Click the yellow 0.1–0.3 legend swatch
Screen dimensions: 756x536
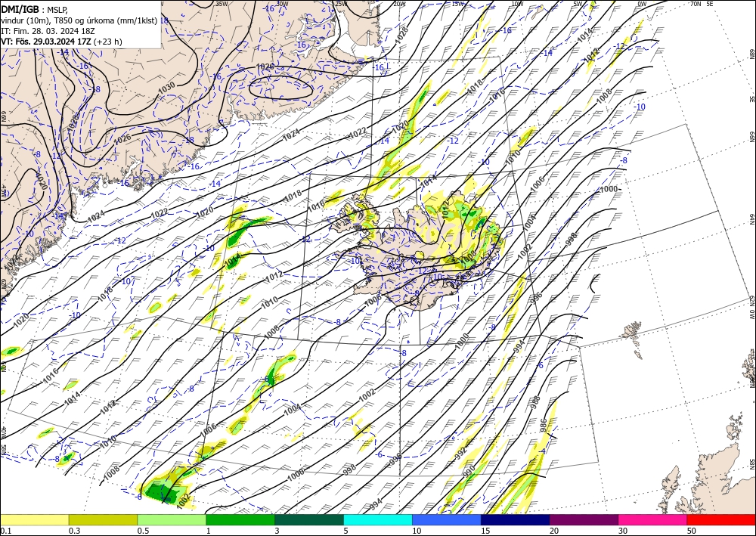click(34, 520)
